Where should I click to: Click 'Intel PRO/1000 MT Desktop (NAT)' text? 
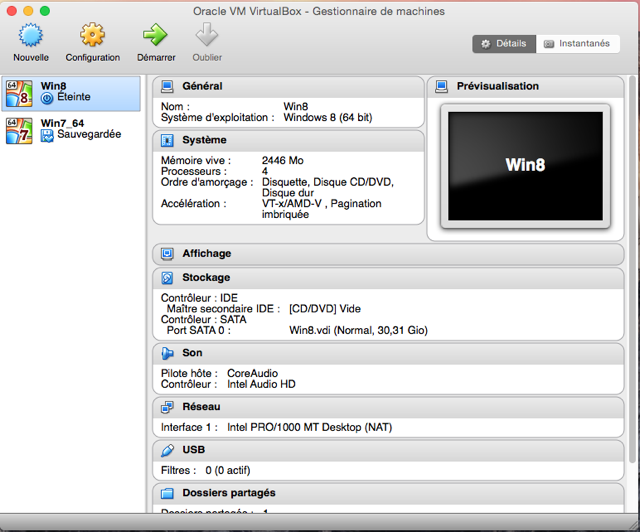click(x=309, y=427)
